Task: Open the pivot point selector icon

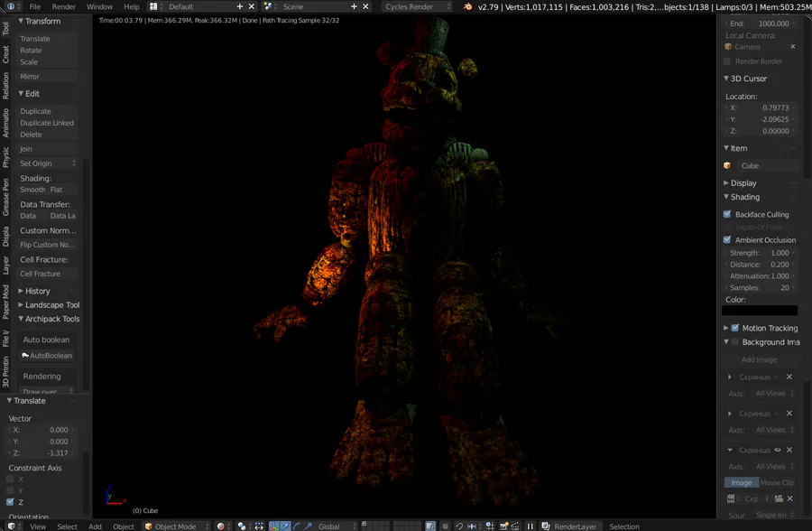Action: coord(241,526)
